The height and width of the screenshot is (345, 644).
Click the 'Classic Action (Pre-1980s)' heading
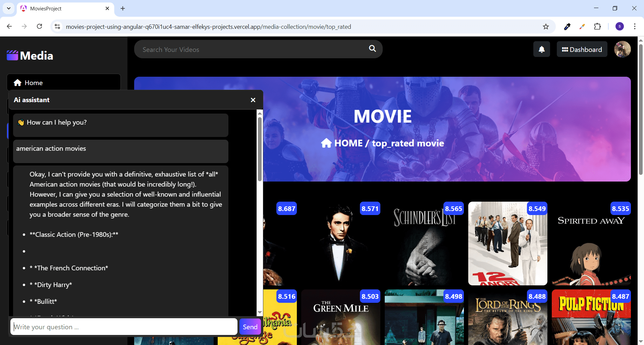click(x=74, y=234)
